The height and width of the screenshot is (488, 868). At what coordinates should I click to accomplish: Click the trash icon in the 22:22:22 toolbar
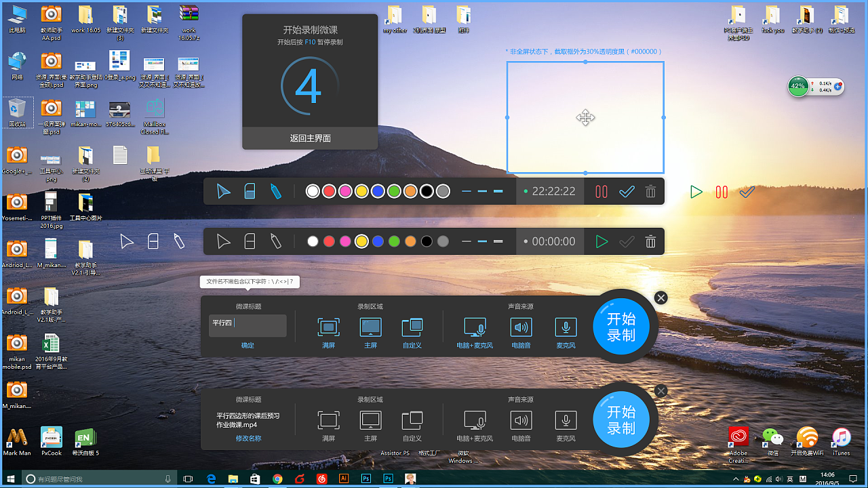coord(650,192)
